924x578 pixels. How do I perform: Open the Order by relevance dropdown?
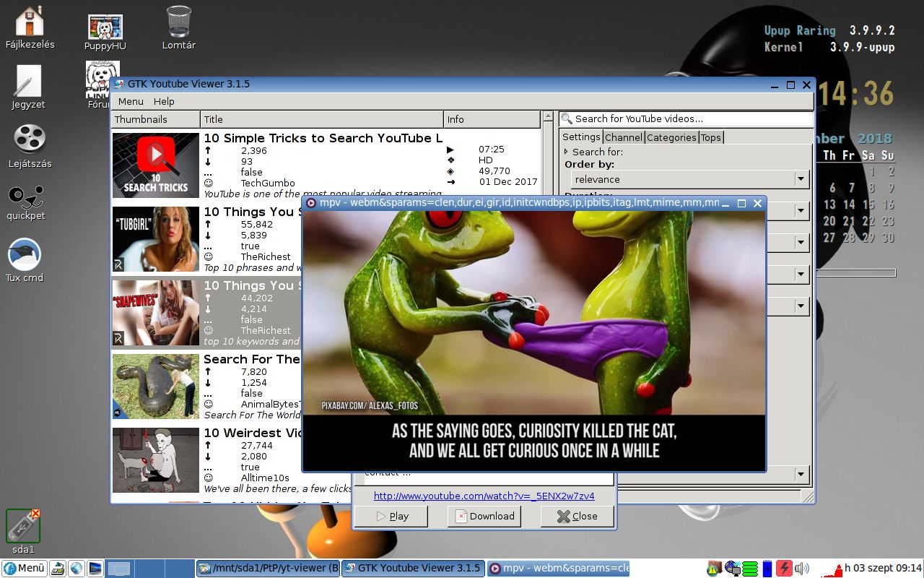pyautogui.click(x=689, y=179)
